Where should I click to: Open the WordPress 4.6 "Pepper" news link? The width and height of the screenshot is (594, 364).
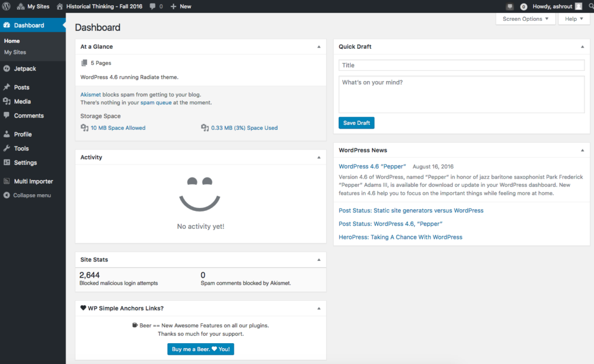[x=372, y=166]
